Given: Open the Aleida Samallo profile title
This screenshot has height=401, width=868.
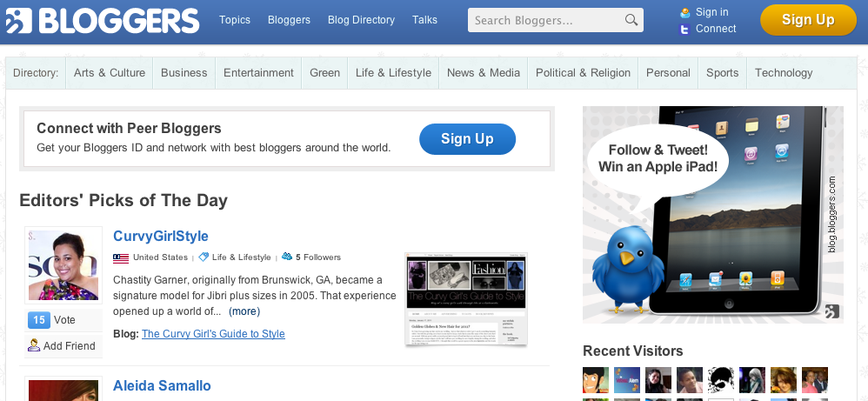Looking at the screenshot, I should (162, 385).
